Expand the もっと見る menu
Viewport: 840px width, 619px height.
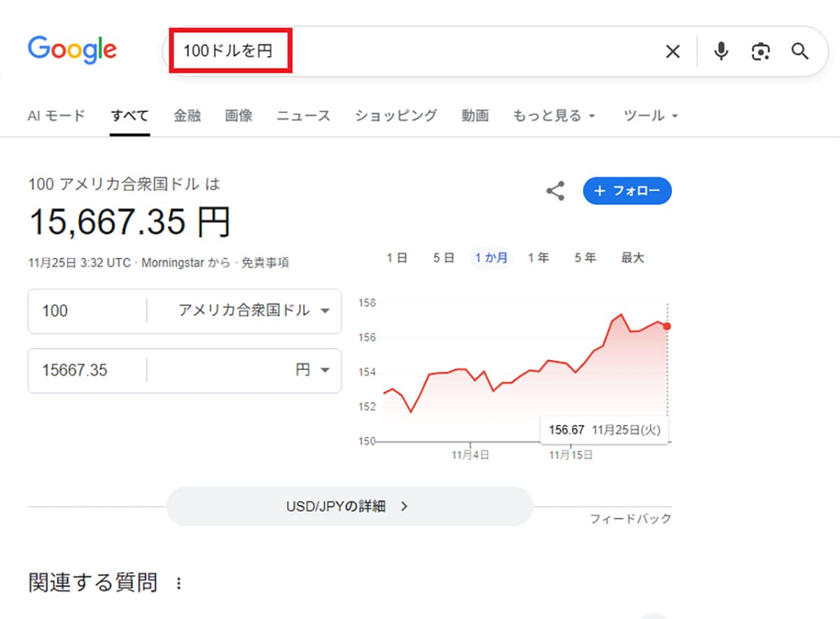[x=554, y=116]
